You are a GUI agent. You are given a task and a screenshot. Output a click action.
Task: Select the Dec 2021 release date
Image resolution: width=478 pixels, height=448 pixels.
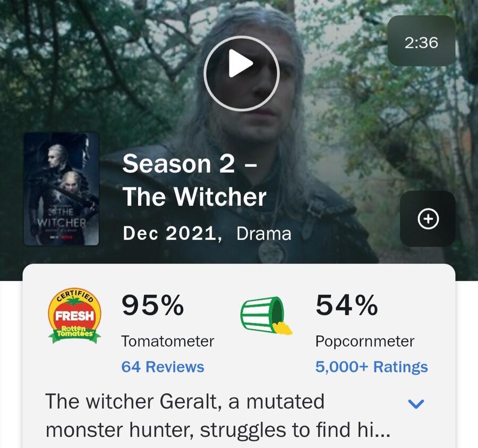[173, 234]
